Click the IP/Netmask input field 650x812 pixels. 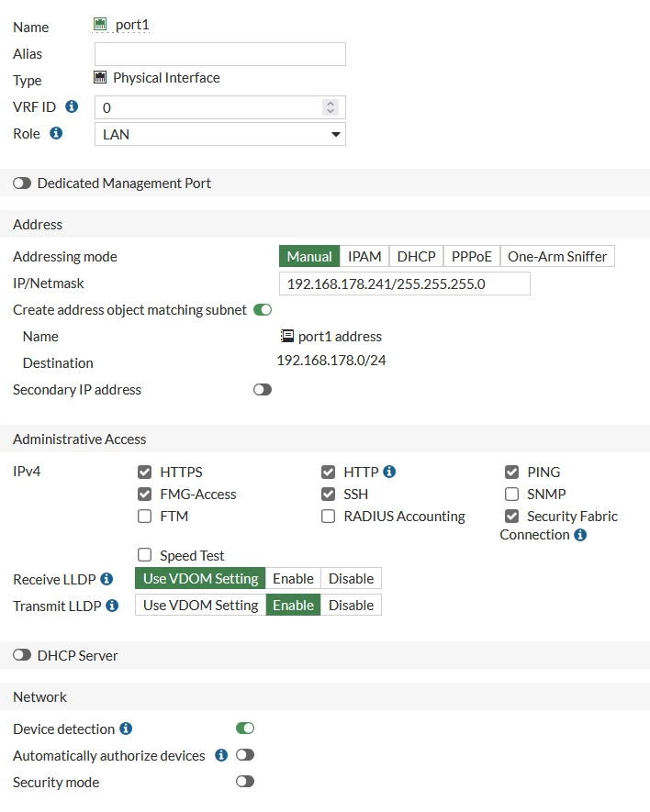coord(404,284)
